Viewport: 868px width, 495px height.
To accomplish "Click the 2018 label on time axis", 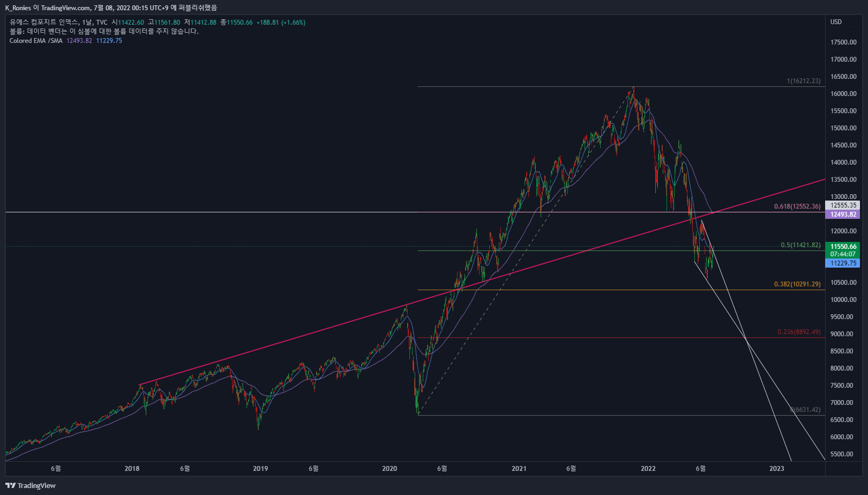I will (132, 469).
